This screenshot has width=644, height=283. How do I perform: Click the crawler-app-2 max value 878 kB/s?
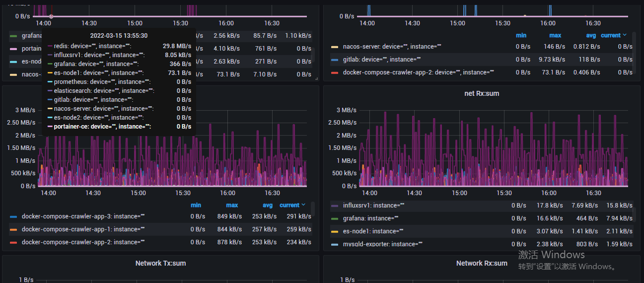pos(230,242)
